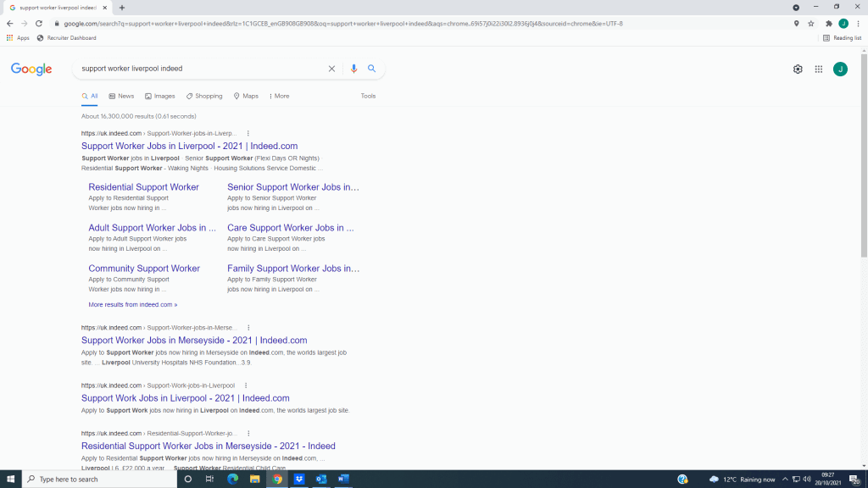This screenshot has height=488, width=868.
Task: Open More results from indeed.com link
Action: pos(133,304)
